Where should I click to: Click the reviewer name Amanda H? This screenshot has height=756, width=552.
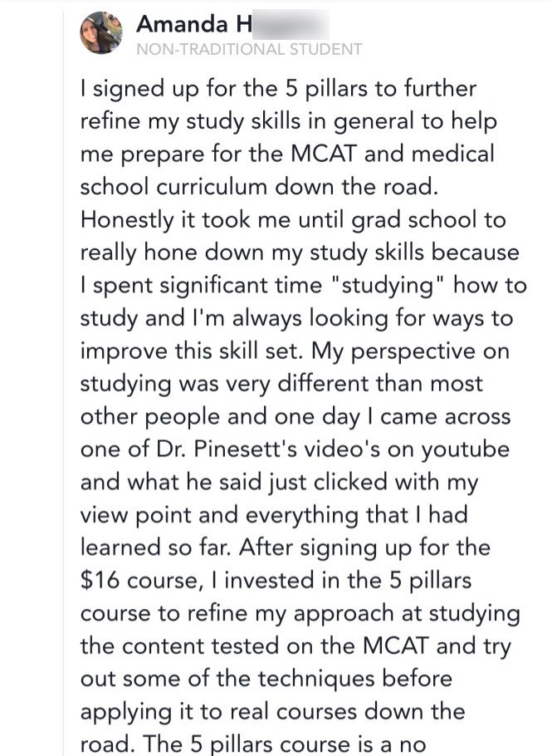[x=194, y=23]
